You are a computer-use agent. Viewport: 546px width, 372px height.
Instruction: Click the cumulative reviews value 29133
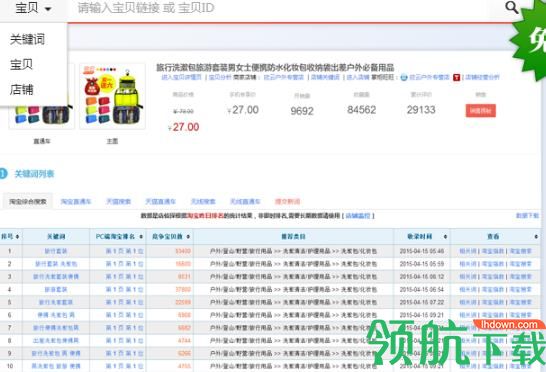tap(421, 110)
